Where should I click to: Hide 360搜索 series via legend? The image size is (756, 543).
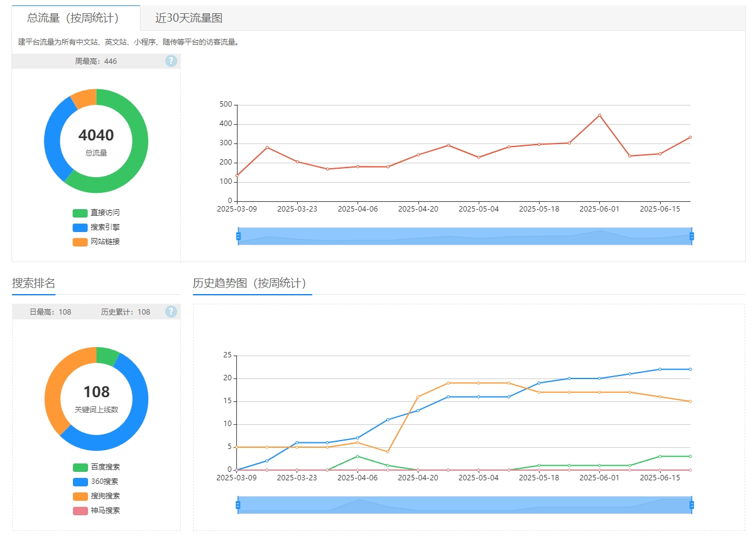(x=96, y=482)
